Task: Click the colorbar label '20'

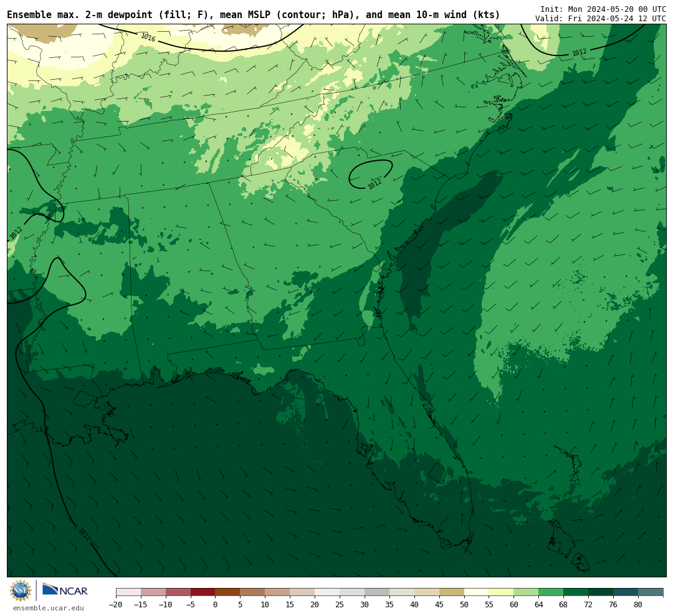Action: pos(315,605)
